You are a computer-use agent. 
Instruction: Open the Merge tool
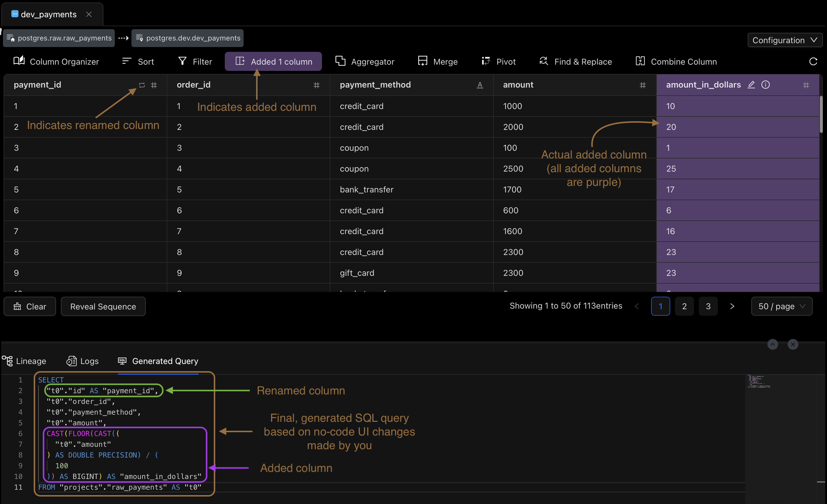point(438,61)
